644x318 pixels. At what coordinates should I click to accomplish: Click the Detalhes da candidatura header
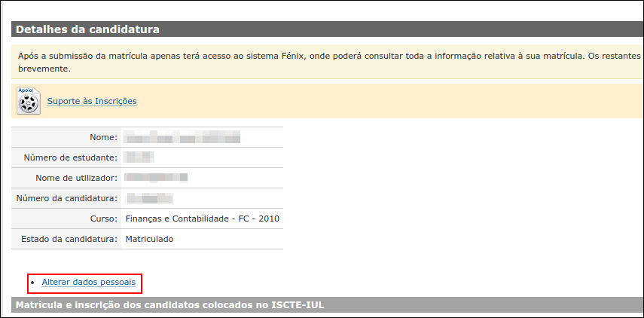87,29
